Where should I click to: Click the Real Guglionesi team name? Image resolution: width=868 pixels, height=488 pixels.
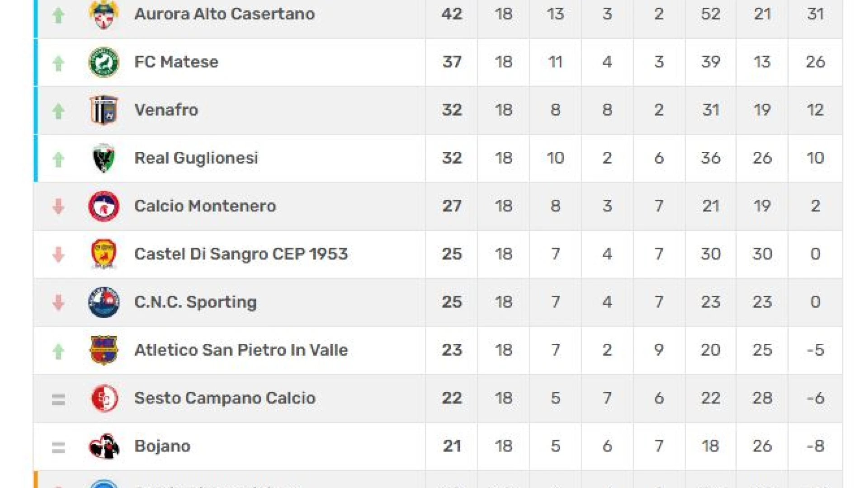pos(196,158)
